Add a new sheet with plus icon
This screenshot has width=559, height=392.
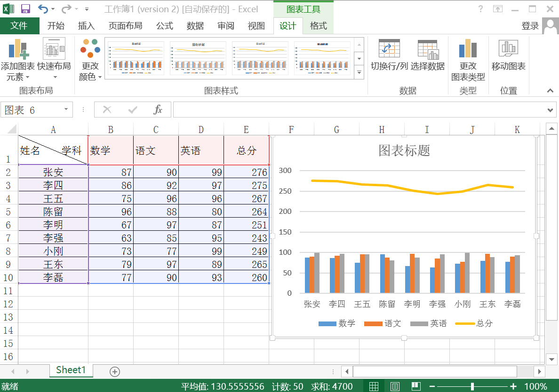point(114,372)
